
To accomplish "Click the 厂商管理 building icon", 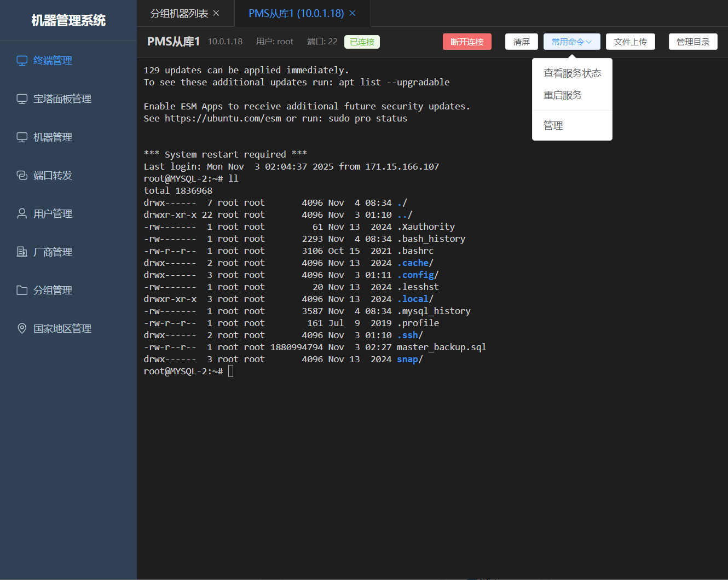I will pos(22,252).
